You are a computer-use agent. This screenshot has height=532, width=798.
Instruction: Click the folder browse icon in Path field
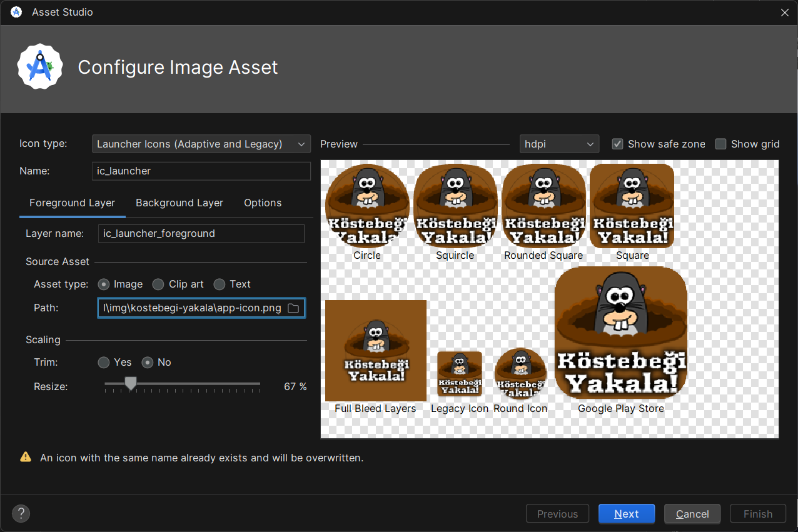click(x=293, y=308)
